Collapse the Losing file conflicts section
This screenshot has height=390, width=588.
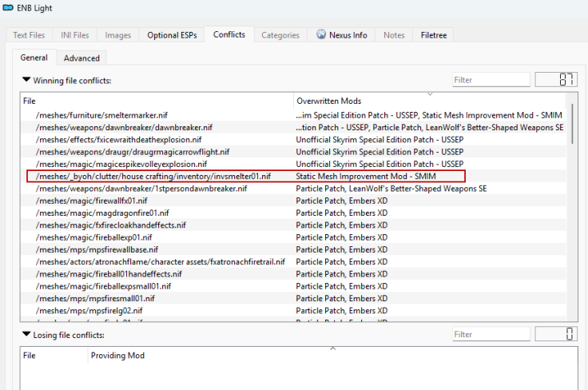coord(26,334)
